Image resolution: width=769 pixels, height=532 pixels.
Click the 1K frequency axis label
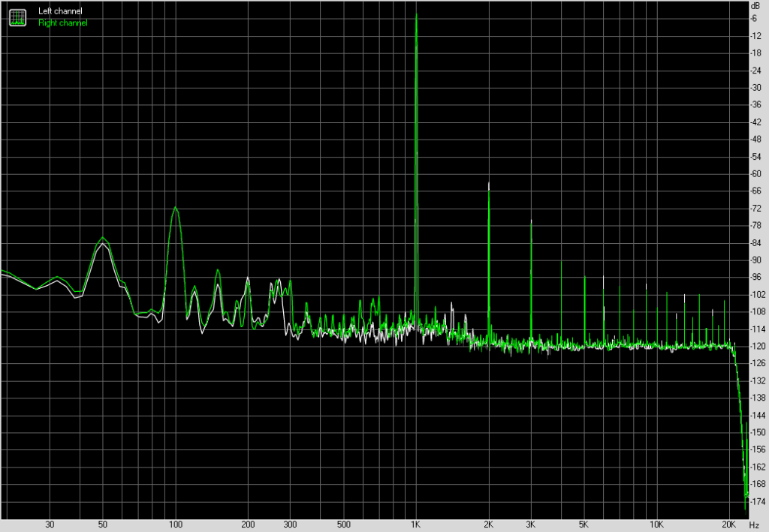coord(416,524)
